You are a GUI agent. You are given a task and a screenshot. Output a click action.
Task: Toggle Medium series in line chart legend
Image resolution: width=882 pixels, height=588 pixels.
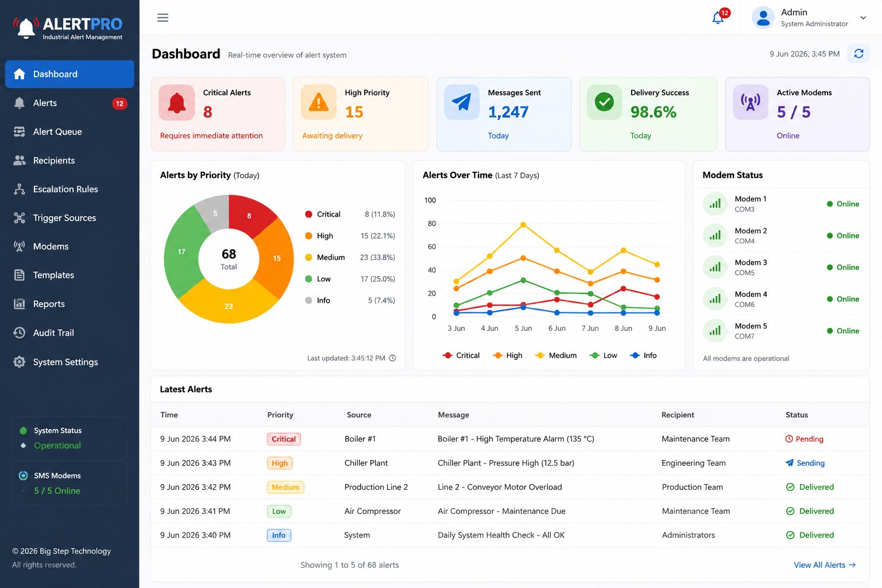[556, 355]
